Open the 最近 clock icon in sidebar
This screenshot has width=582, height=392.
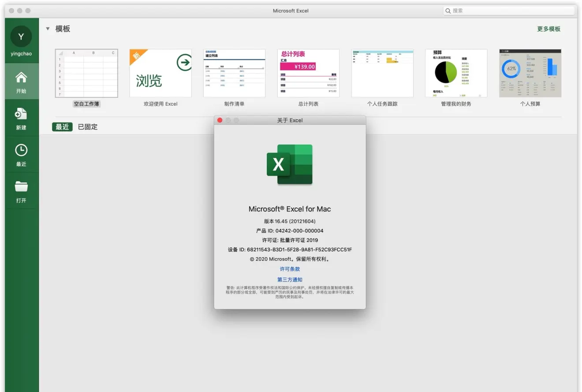click(x=21, y=150)
